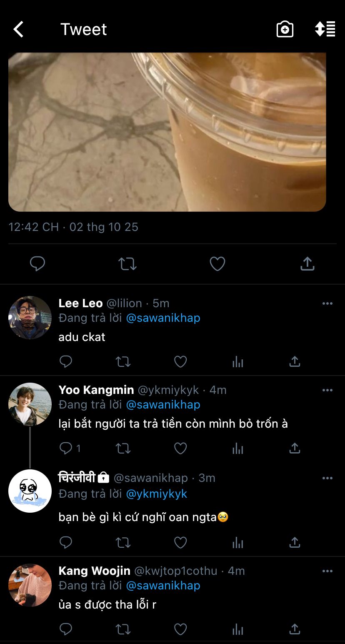Open the more menu on Kang Woojin's reply

327,571
